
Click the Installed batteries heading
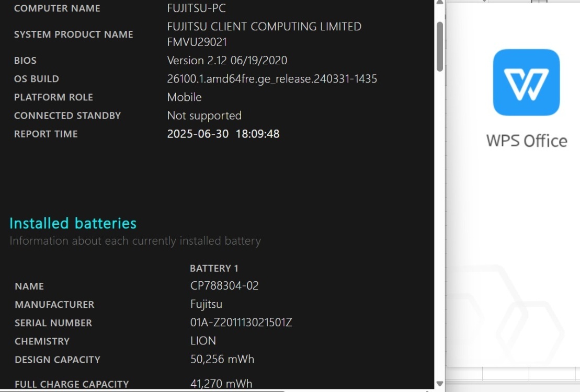pyautogui.click(x=73, y=223)
